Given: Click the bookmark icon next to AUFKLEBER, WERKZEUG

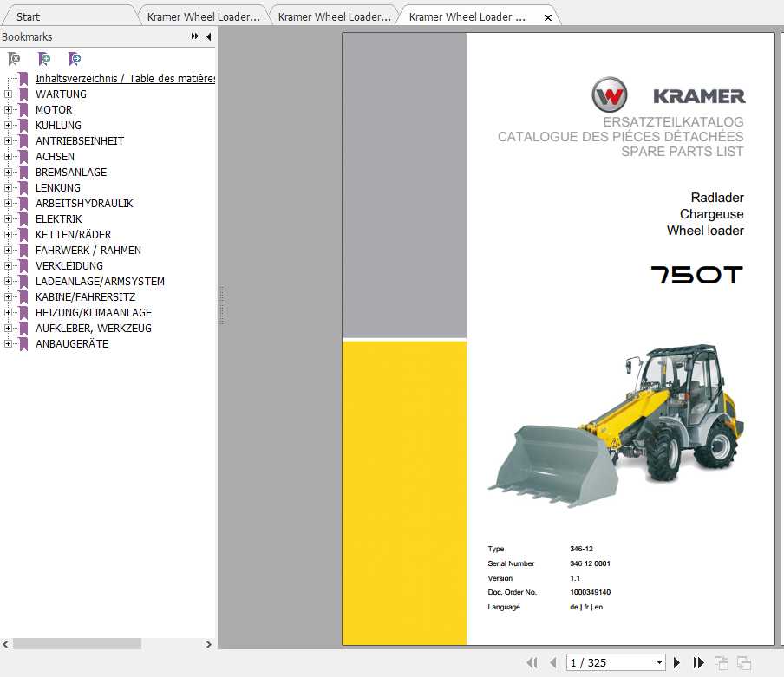Looking at the screenshot, I should click(23, 329).
